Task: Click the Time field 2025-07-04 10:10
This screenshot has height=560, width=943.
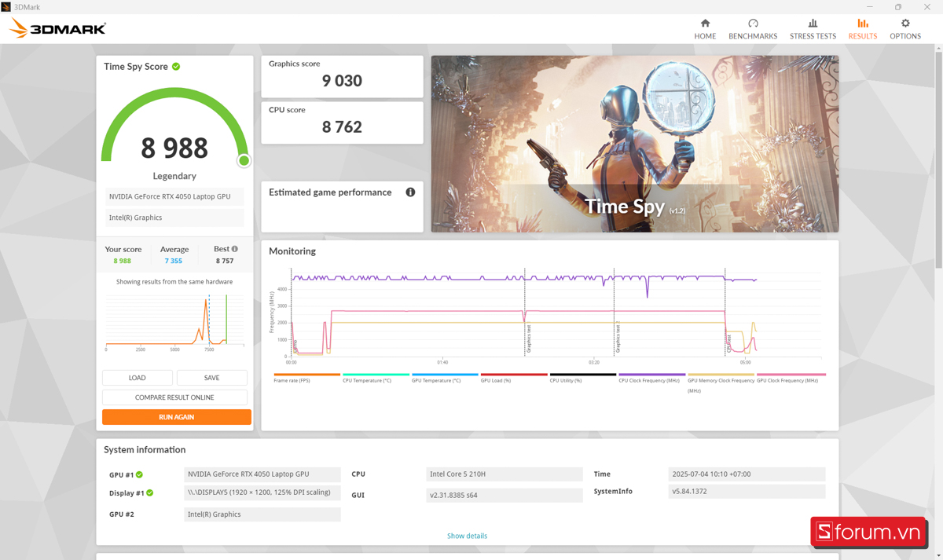Action: tap(747, 474)
